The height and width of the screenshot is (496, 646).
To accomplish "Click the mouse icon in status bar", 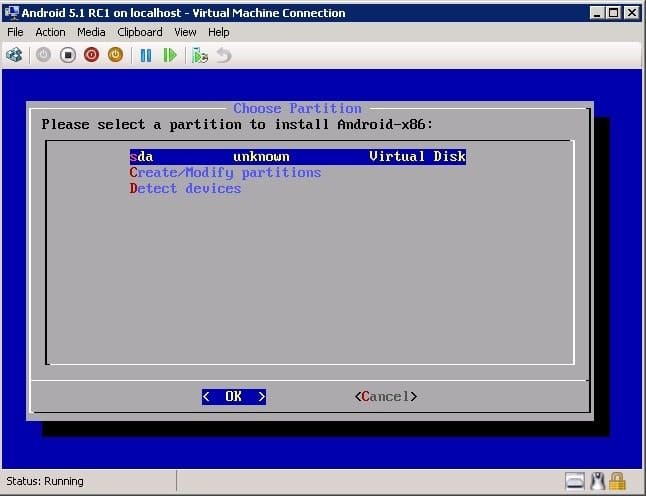I will [597, 481].
